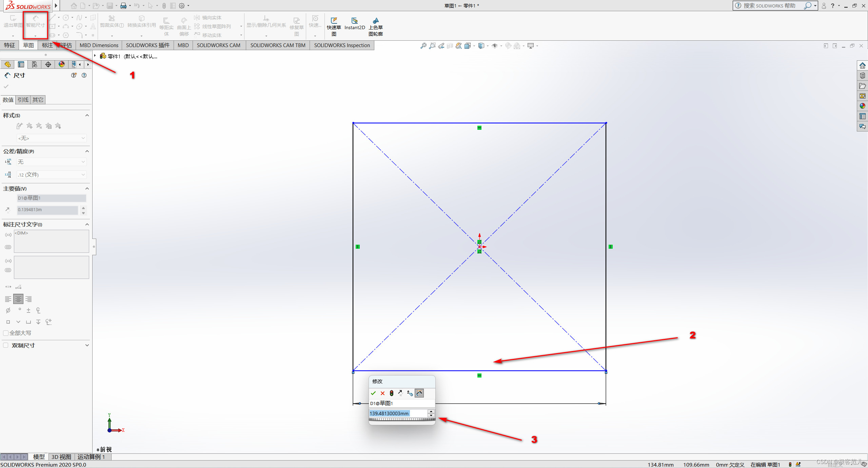Click the Instant2D toolbar icon
The height and width of the screenshot is (468, 868).
tap(354, 24)
